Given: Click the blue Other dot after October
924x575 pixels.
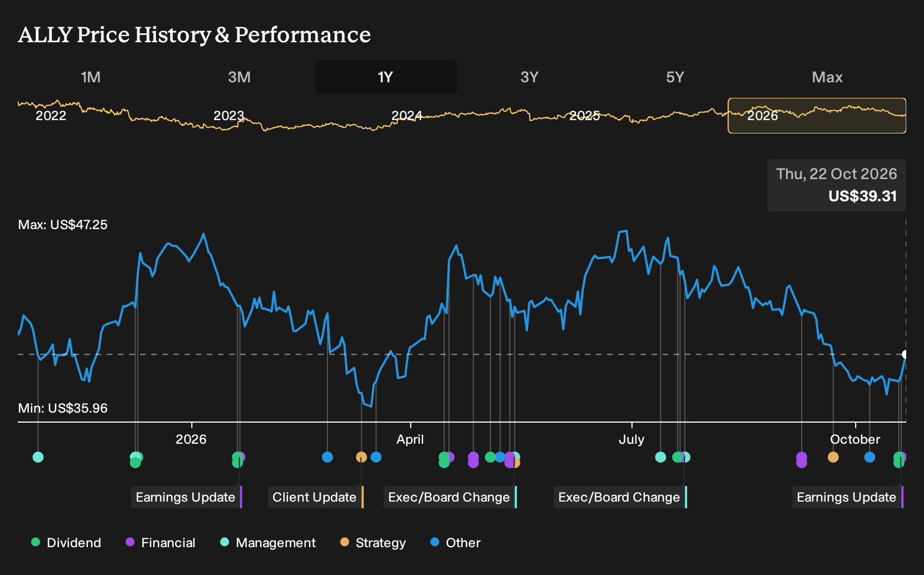Looking at the screenshot, I should click(870, 457).
